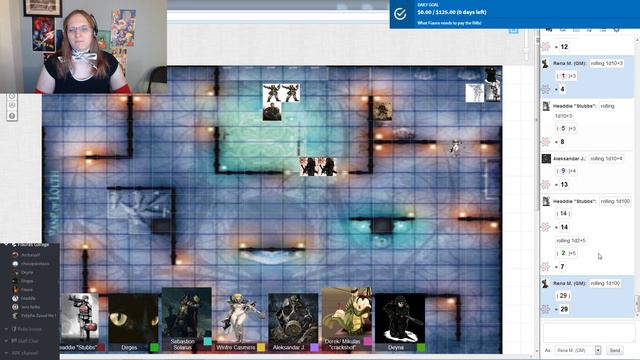Open the Staff Chat voice channel
The height and width of the screenshot is (360, 640).
point(24,341)
